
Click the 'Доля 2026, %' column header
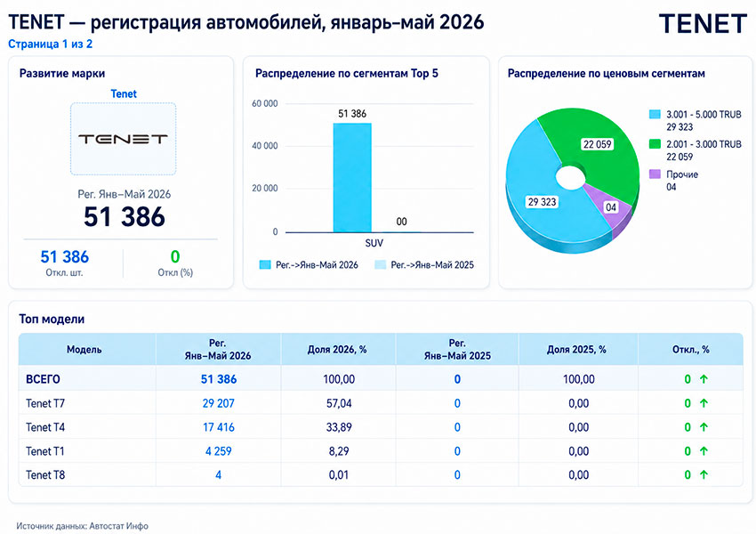[x=337, y=349]
